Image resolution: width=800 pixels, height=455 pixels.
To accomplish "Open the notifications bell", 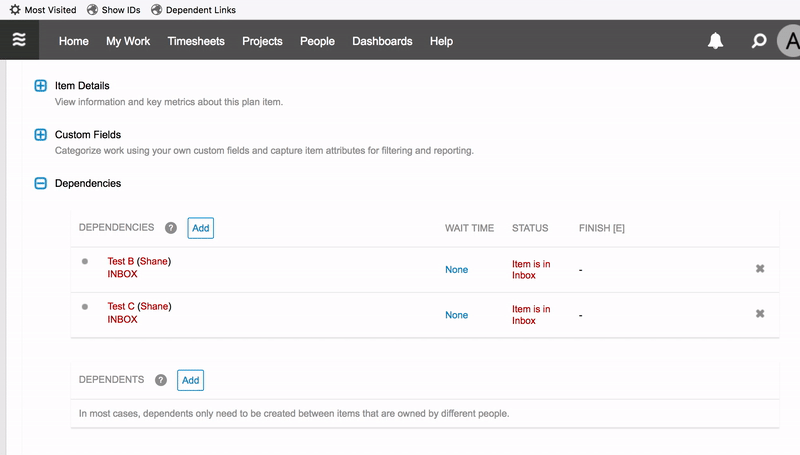I will click(715, 41).
